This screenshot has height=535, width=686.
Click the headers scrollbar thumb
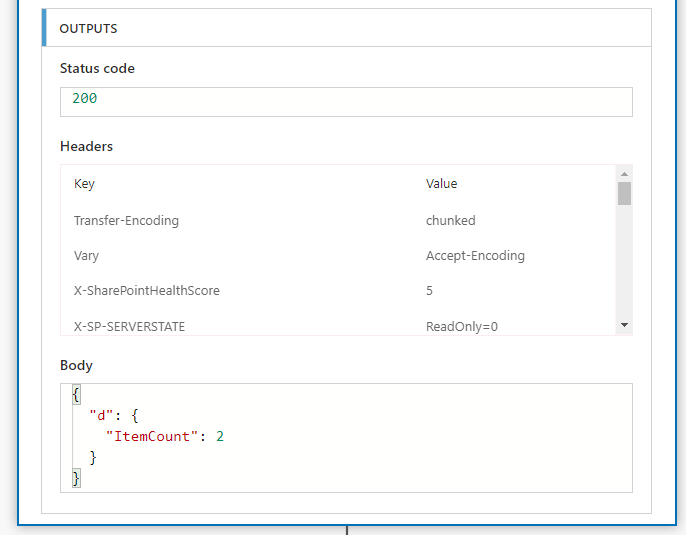(624, 193)
